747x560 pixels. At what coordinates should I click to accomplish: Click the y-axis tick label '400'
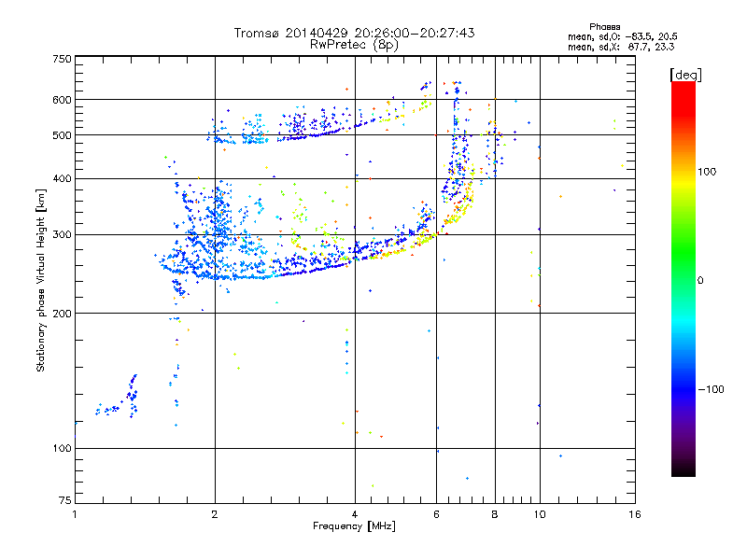(x=62, y=178)
